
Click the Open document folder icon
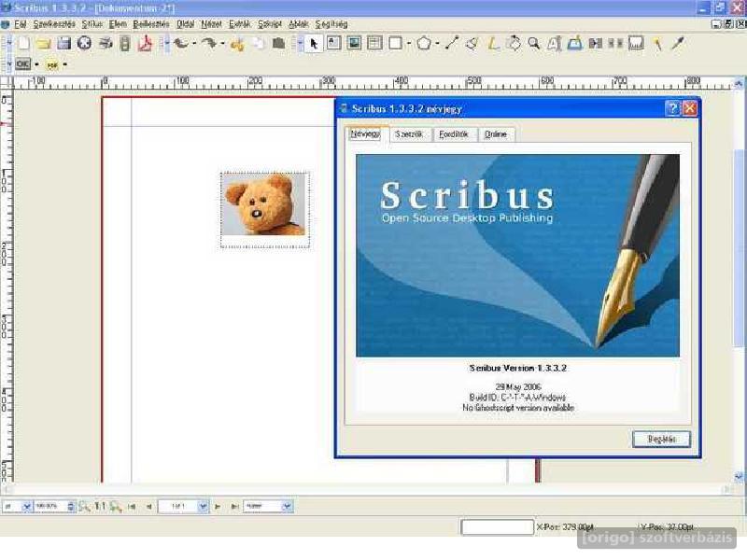point(43,44)
